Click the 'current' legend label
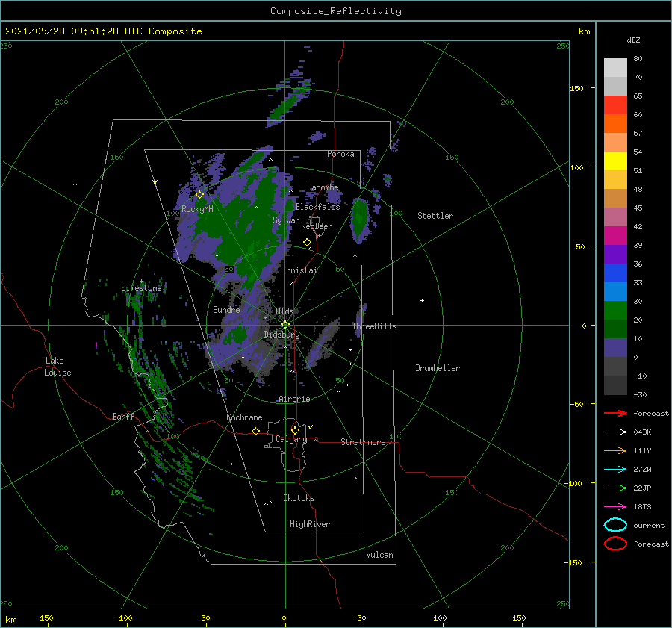The image size is (672, 628). (x=649, y=525)
